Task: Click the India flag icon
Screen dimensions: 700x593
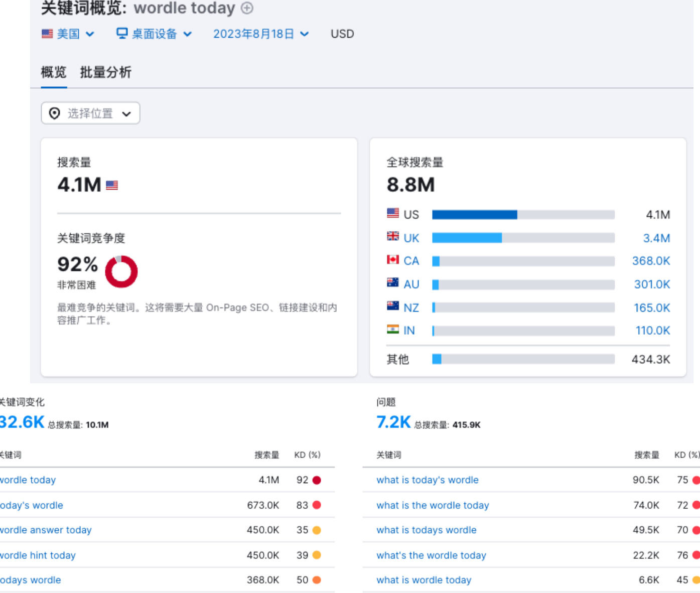Action: pyautogui.click(x=393, y=329)
